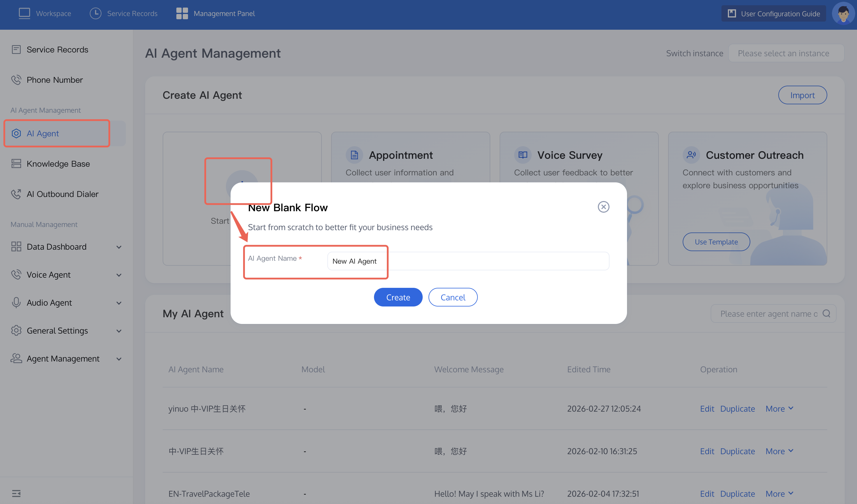
Task: Open AI Outbound Dialer from sidebar
Action: (x=62, y=194)
